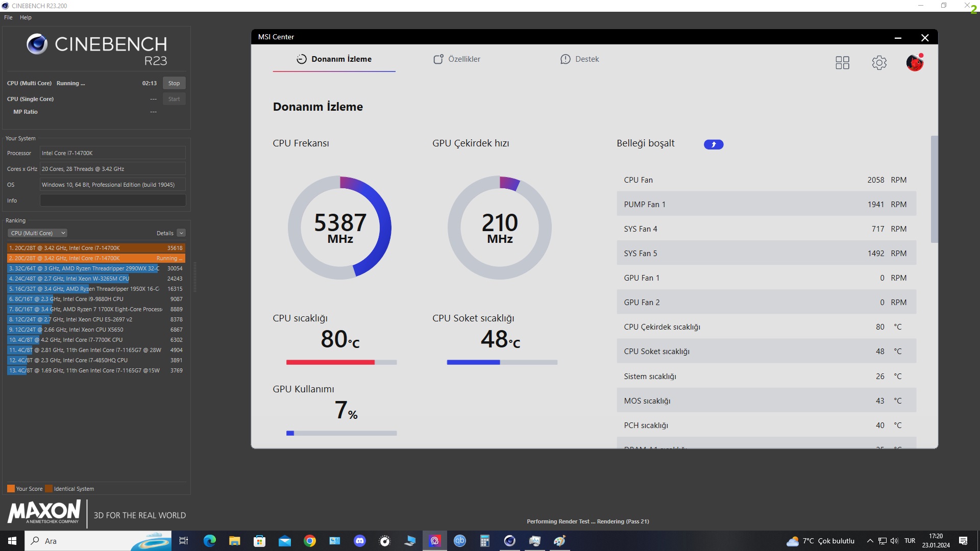The image size is (980, 551).
Task: Expand the ranking Details dropdown arrow
Action: click(181, 233)
